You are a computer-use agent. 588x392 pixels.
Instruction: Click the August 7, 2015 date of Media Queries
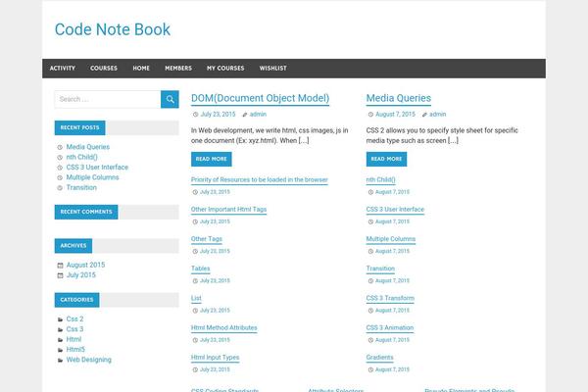[395, 114]
